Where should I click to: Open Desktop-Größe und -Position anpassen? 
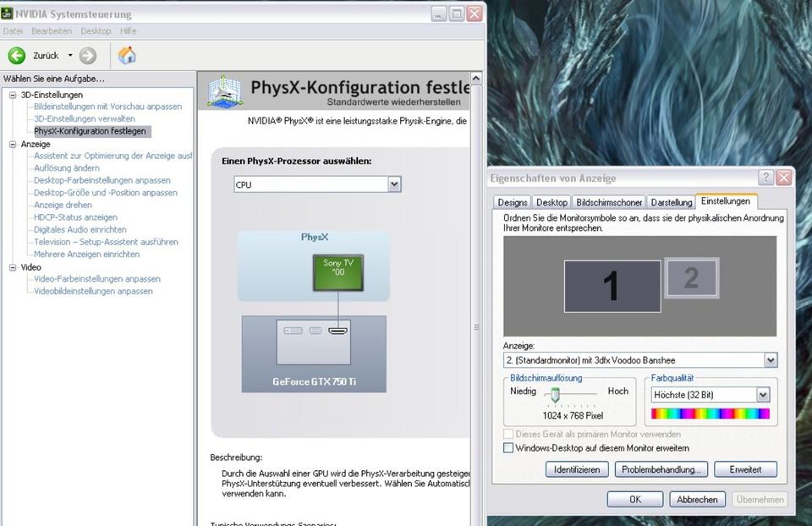click(106, 193)
